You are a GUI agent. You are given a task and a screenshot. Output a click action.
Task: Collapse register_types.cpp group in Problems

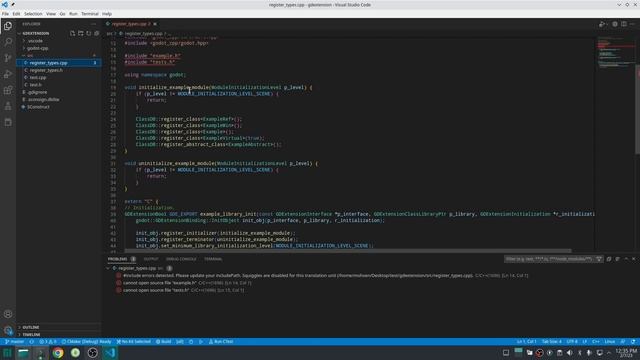point(109,268)
